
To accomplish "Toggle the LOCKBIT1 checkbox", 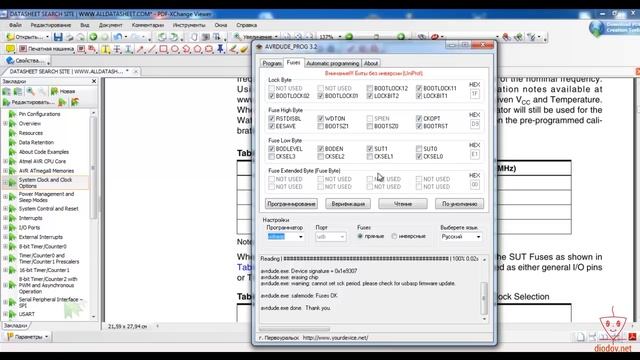I will (x=419, y=96).
